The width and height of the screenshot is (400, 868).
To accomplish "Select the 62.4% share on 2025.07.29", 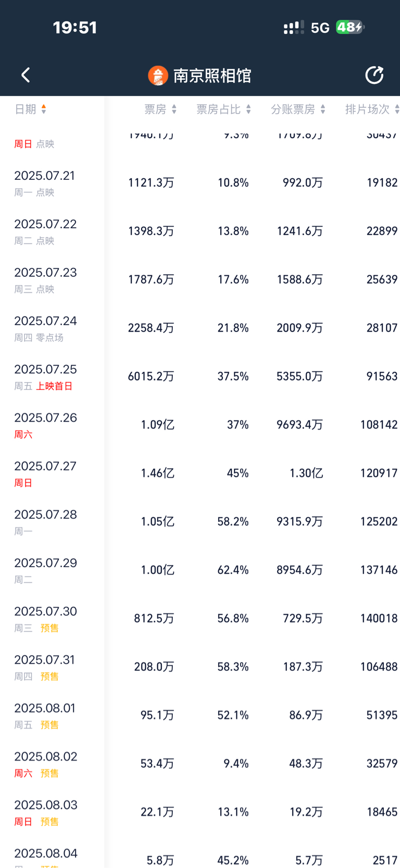I will 233,570.
